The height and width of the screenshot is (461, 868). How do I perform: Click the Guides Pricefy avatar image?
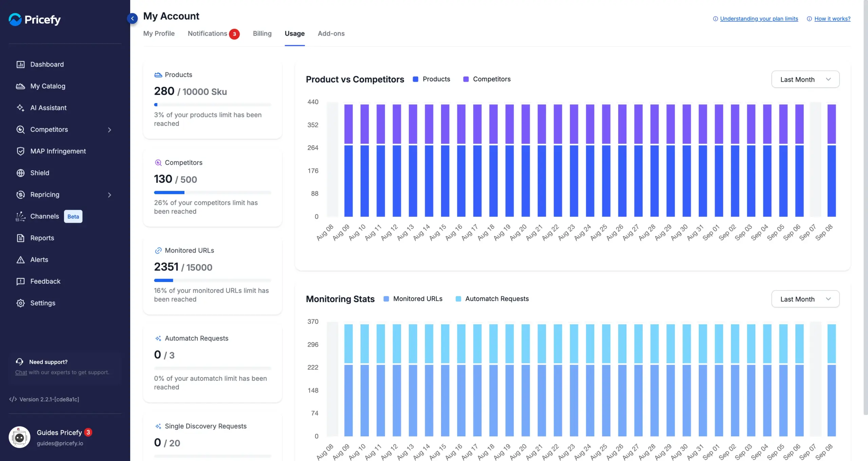click(19, 437)
